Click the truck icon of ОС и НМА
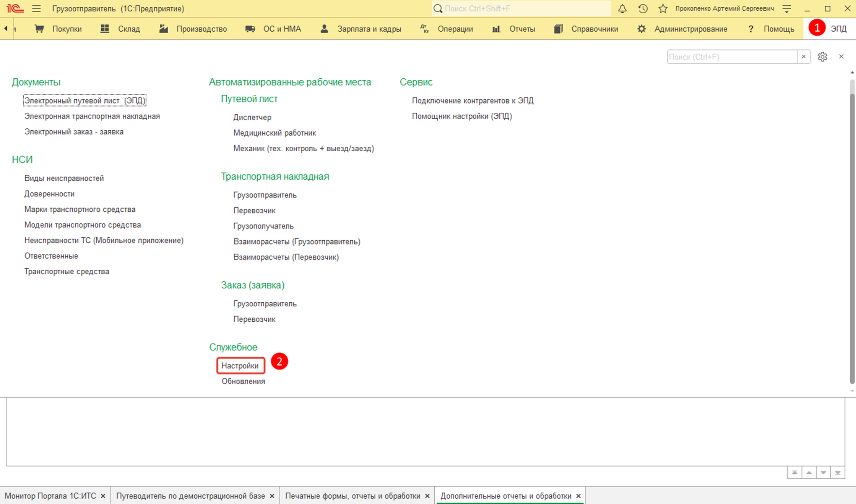The image size is (856, 504). coord(250,29)
